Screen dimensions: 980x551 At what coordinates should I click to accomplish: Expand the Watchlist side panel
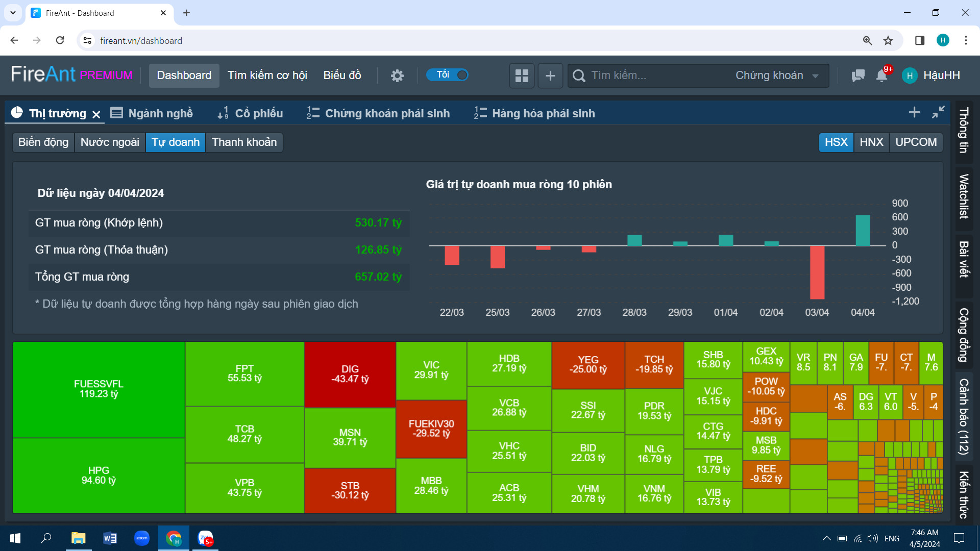coord(964,196)
